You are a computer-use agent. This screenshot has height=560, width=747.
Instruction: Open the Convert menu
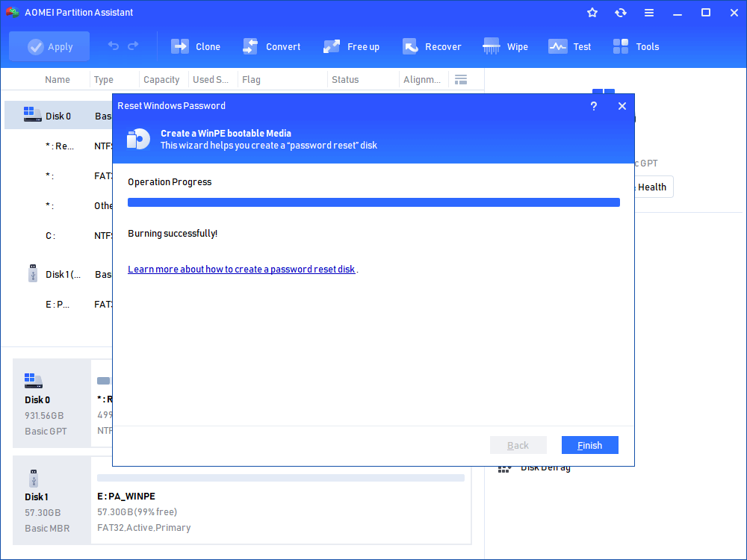[272, 46]
